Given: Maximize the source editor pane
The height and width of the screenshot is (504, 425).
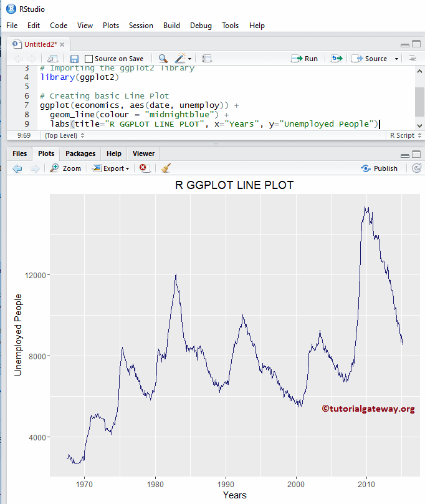Looking at the screenshot, I should click(x=416, y=44).
